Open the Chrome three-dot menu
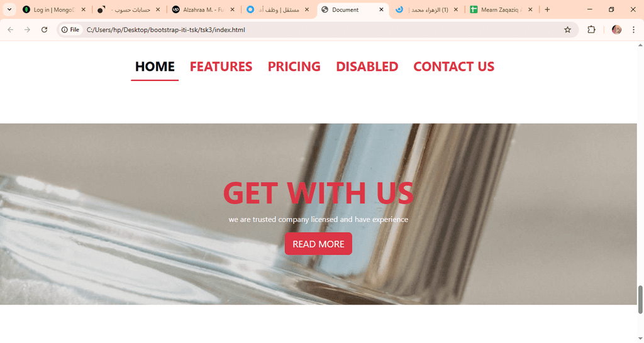Viewport: 644px width, 343px height. [x=633, y=30]
